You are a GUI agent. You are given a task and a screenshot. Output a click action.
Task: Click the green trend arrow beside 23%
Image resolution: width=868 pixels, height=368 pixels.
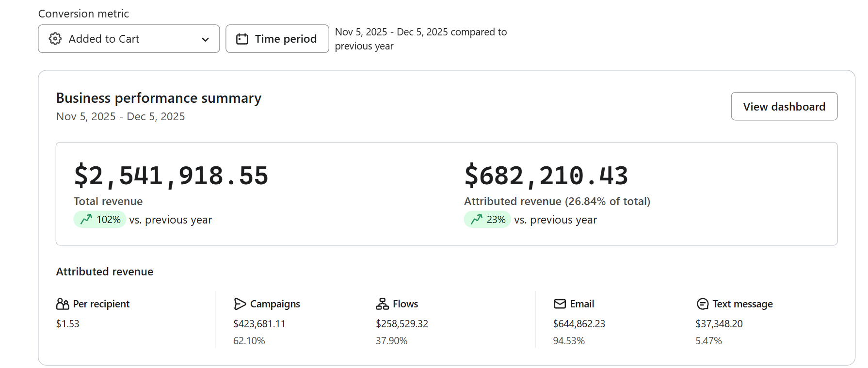pos(476,219)
